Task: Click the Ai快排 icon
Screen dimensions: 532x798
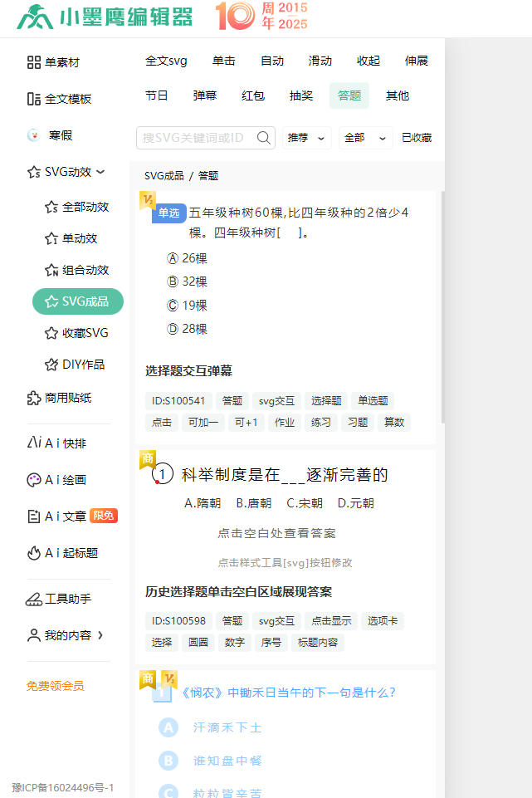Action: coord(34,443)
